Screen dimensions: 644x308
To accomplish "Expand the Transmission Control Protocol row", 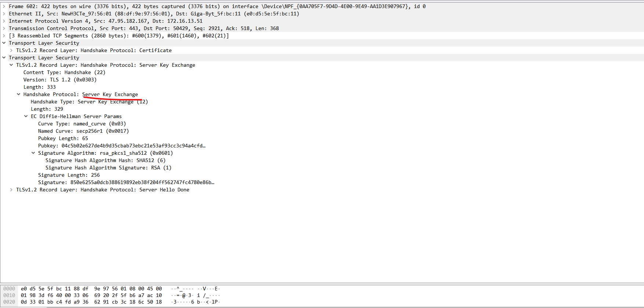I will (4, 28).
